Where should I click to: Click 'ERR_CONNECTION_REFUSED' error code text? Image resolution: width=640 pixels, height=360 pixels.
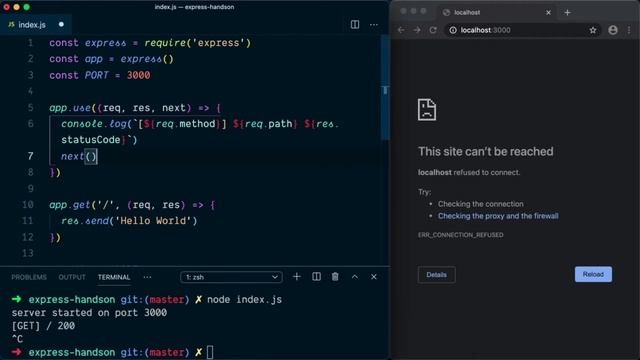click(x=460, y=235)
